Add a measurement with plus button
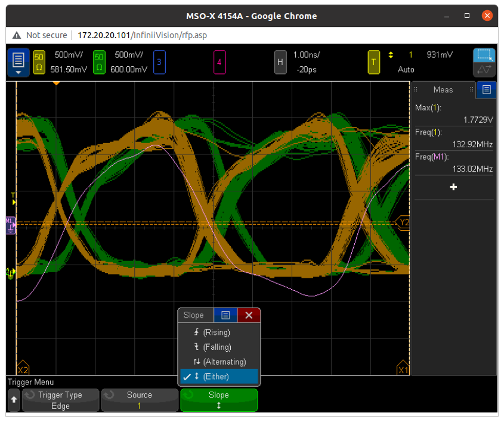504x422 pixels. 453,187
